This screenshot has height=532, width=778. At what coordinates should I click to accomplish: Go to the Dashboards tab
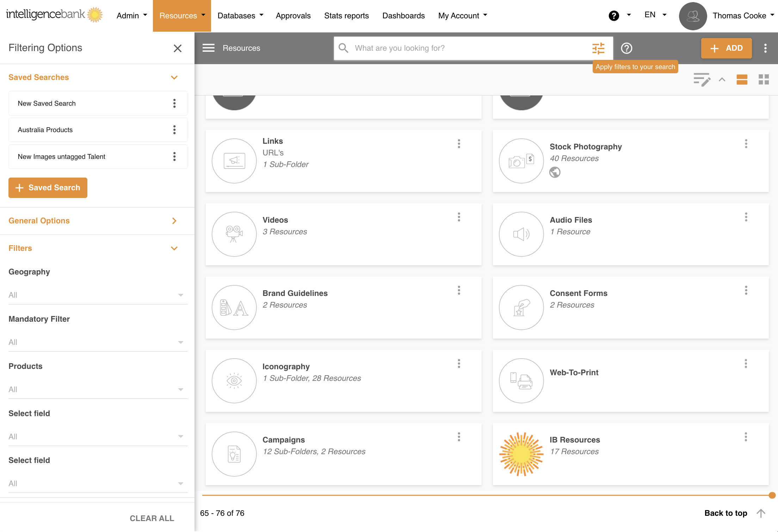click(403, 16)
